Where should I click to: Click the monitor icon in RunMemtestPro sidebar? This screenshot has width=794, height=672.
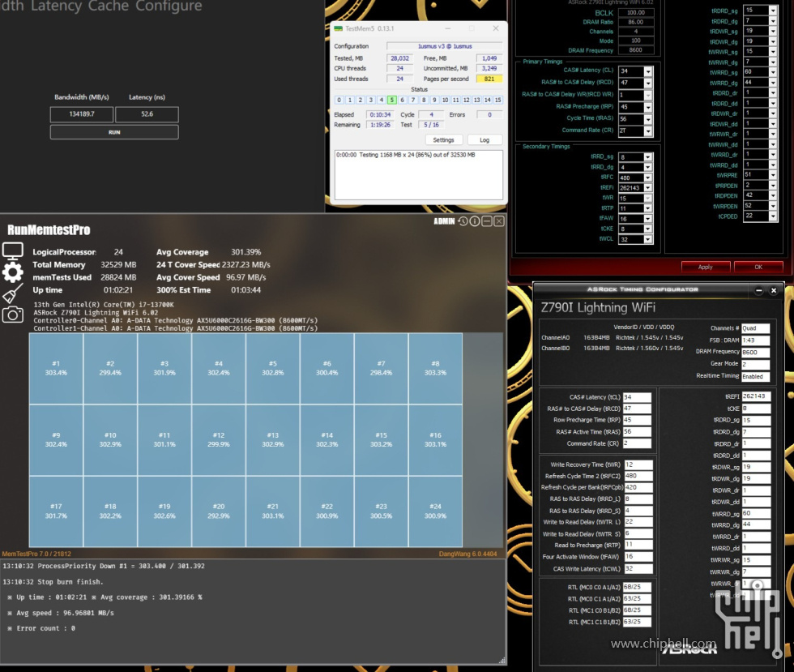(x=13, y=250)
